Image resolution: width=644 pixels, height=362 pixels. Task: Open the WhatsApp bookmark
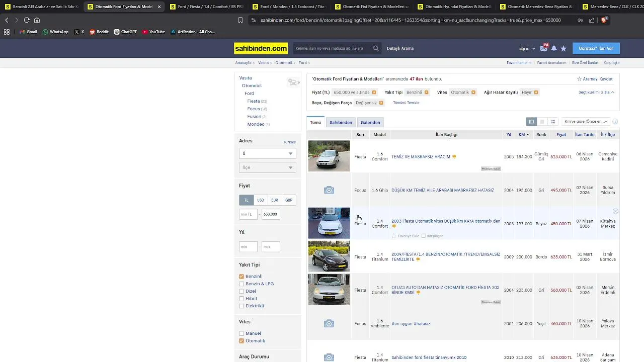(55, 32)
